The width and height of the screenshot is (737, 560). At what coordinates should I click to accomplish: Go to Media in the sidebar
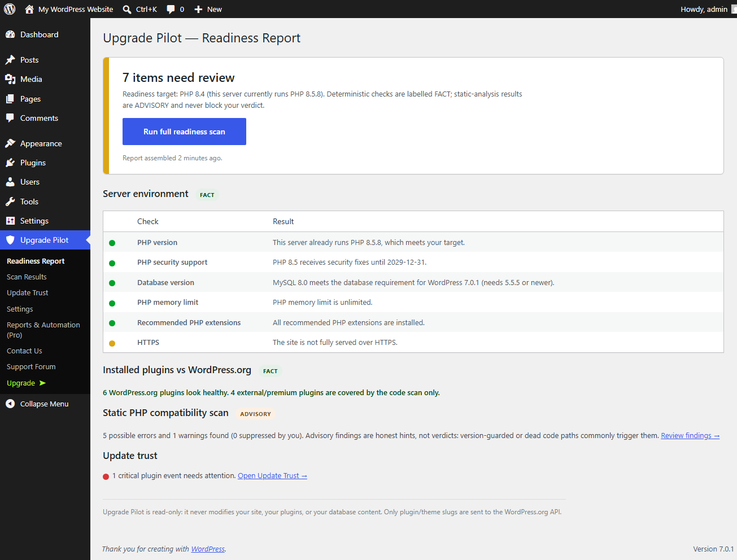(45, 79)
